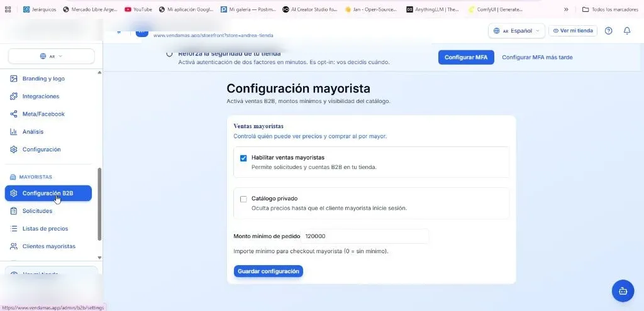Click the Clientes mayoristas people icon

[14, 246]
